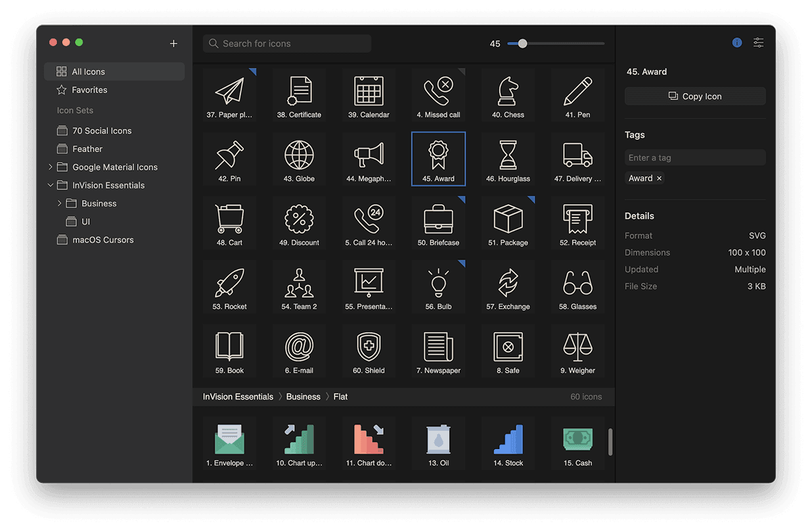
Task: Select the Paper plane icon
Action: [229, 95]
